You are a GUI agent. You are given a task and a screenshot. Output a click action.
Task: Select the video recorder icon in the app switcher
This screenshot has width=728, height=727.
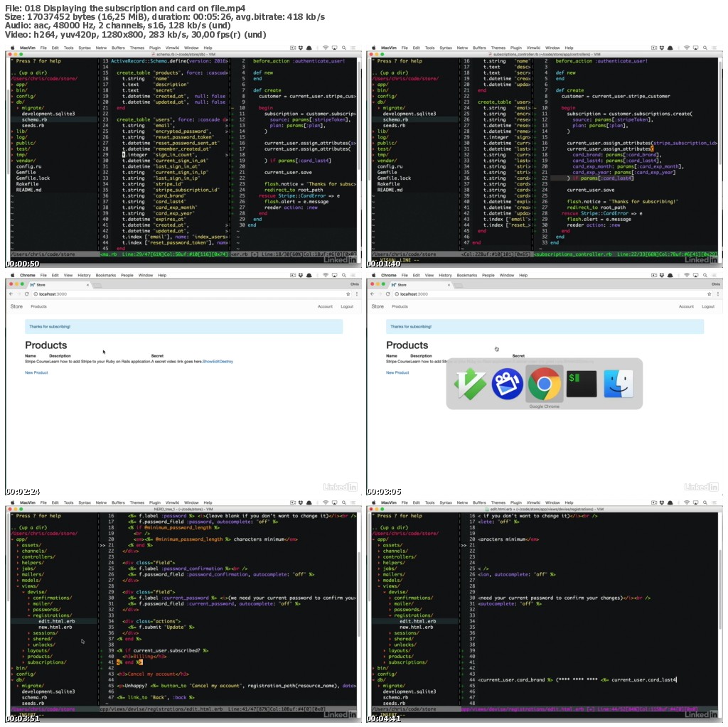pos(507,384)
